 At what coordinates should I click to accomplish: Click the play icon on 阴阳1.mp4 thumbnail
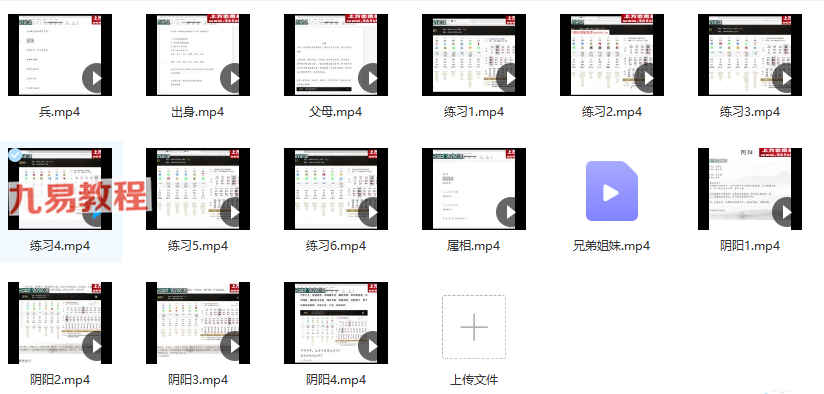click(x=786, y=212)
